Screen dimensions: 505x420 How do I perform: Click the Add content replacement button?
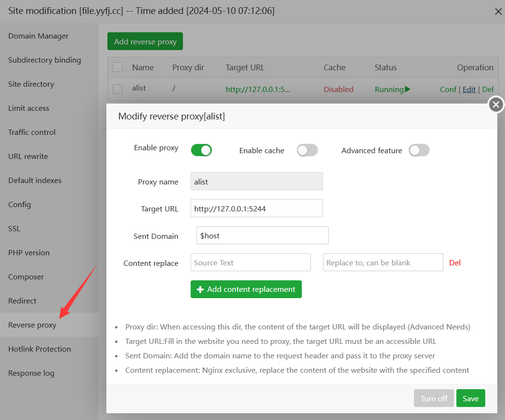pos(246,289)
